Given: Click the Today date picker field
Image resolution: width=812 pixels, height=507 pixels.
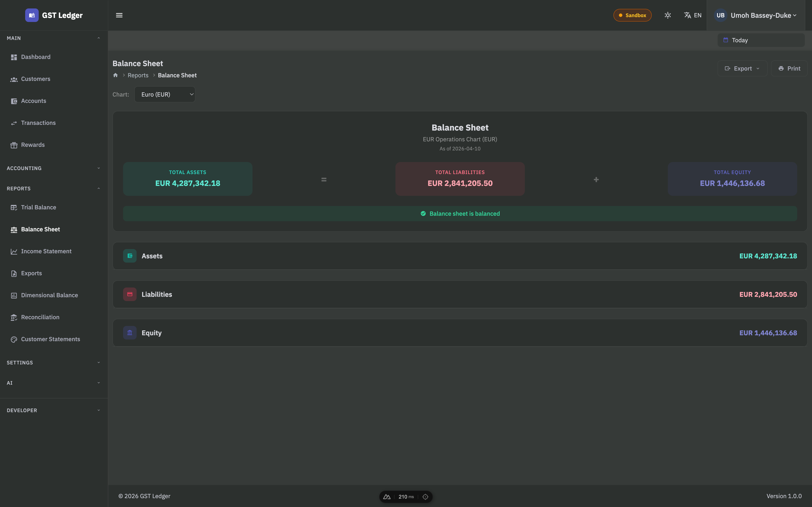Looking at the screenshot, I should 761,40.
